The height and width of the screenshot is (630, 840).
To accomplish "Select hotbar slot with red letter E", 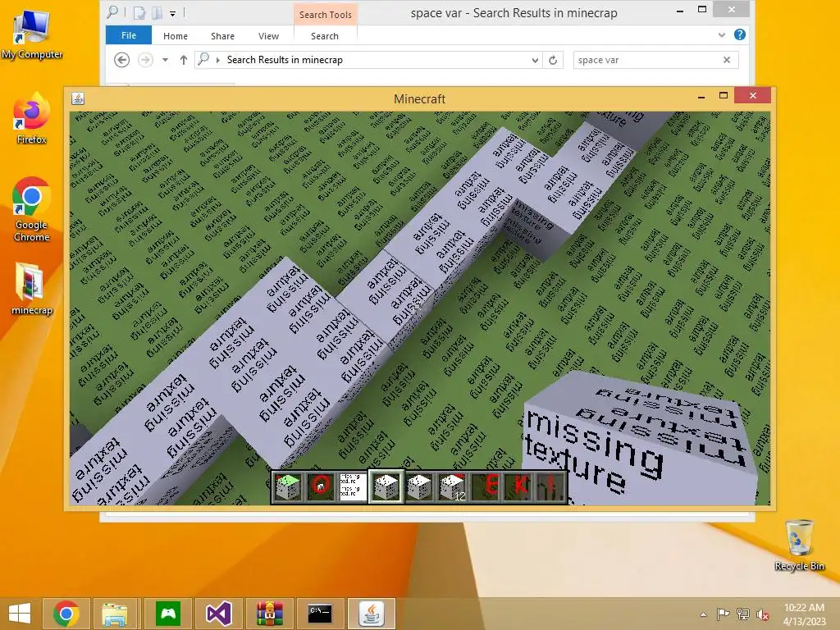I will [485, 486].
